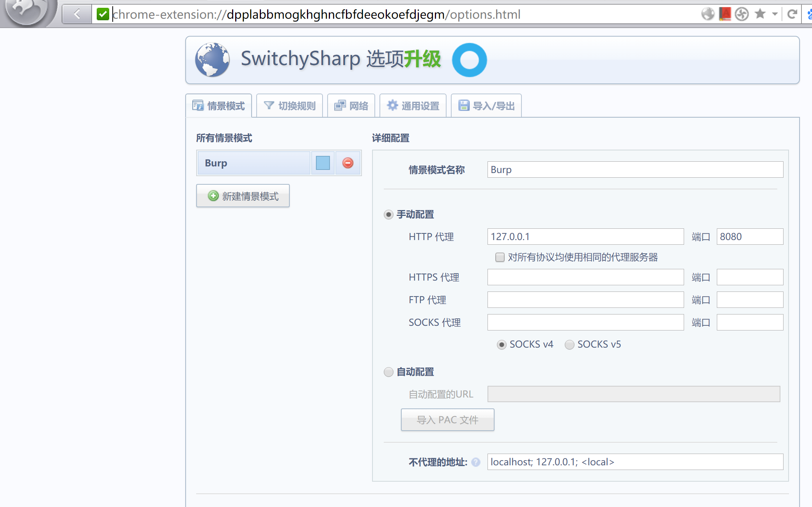Screen dimensions: 812x507
Task: Open the 导入/导出 tab
Action: pyautogui.click(x=486, y=106)
